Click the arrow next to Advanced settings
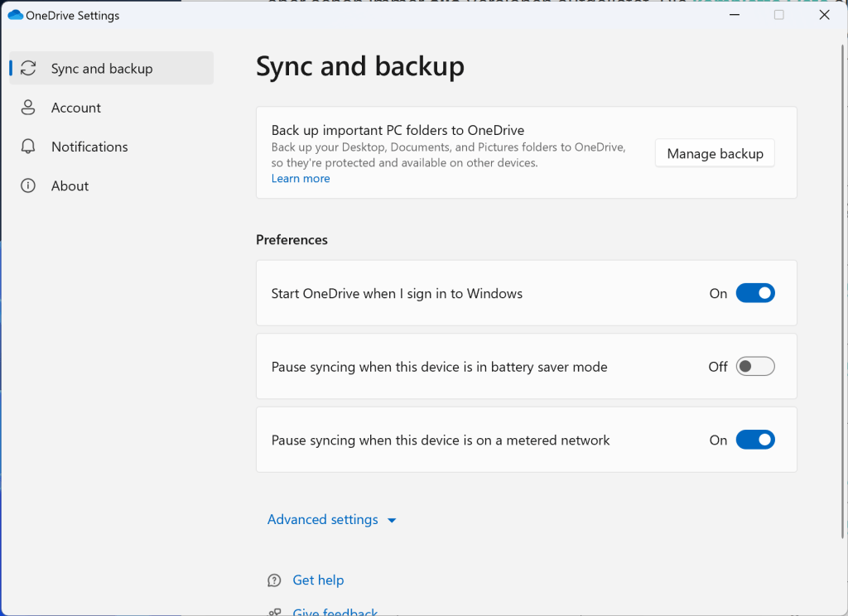Screen dimensions: 848x616 click(392, 521)
